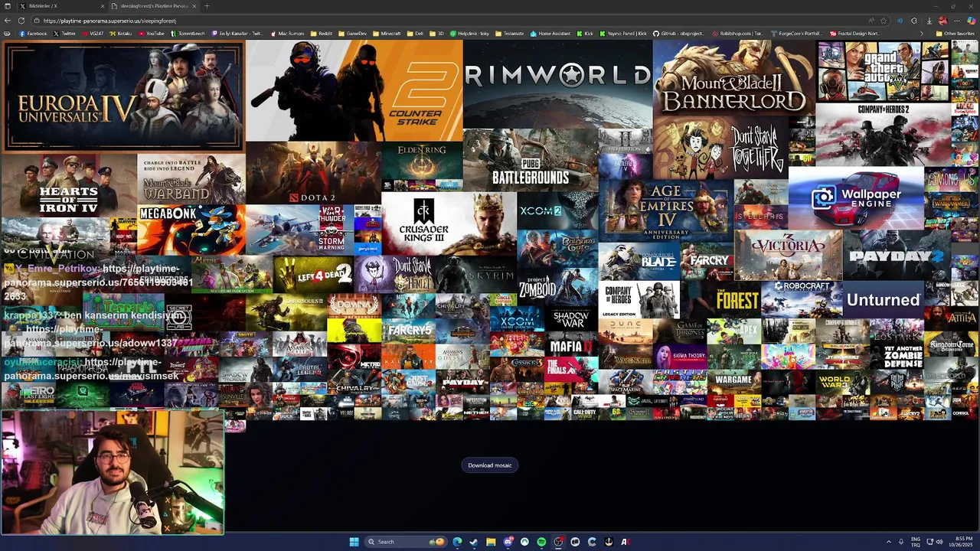The width and height of the screenshot is (980, 551).
Task: Open File Explorer from taskbar
Action: tap(491, 542)
